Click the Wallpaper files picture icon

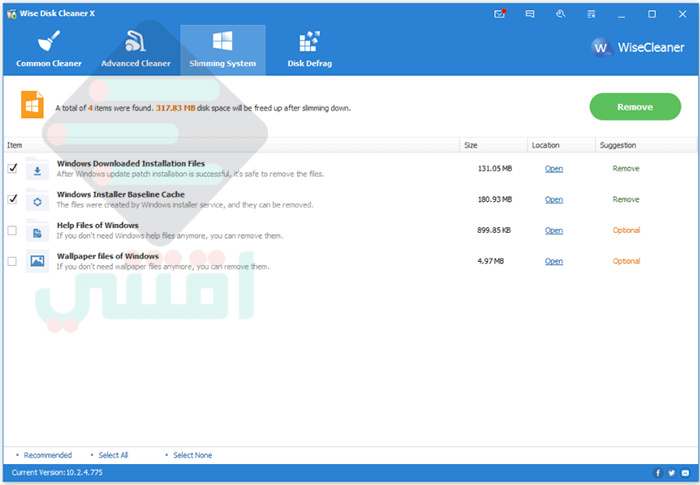tap(38, 261)
